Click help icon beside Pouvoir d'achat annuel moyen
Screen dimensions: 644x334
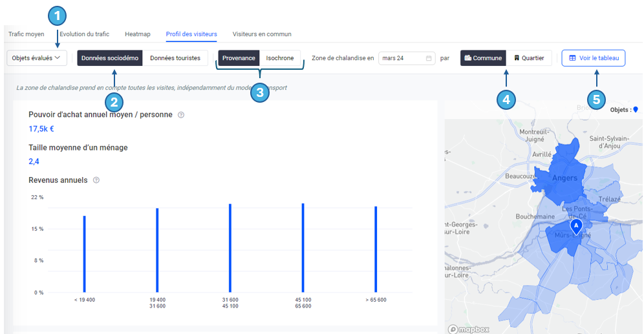click(x=181, y=115)
